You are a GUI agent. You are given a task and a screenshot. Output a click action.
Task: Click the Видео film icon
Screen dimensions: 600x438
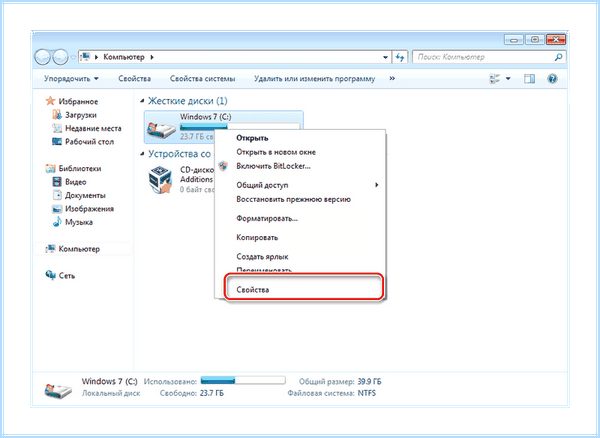(x=57, y=181)
